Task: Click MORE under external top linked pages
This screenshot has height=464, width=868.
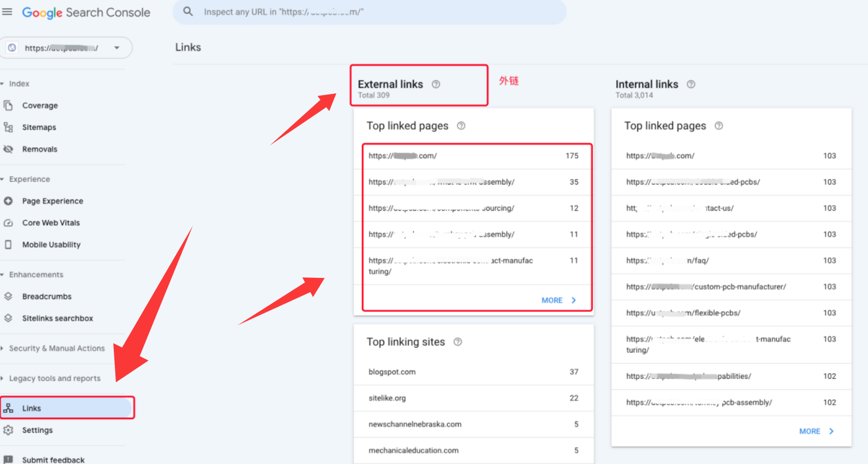Action: [558, 300]
